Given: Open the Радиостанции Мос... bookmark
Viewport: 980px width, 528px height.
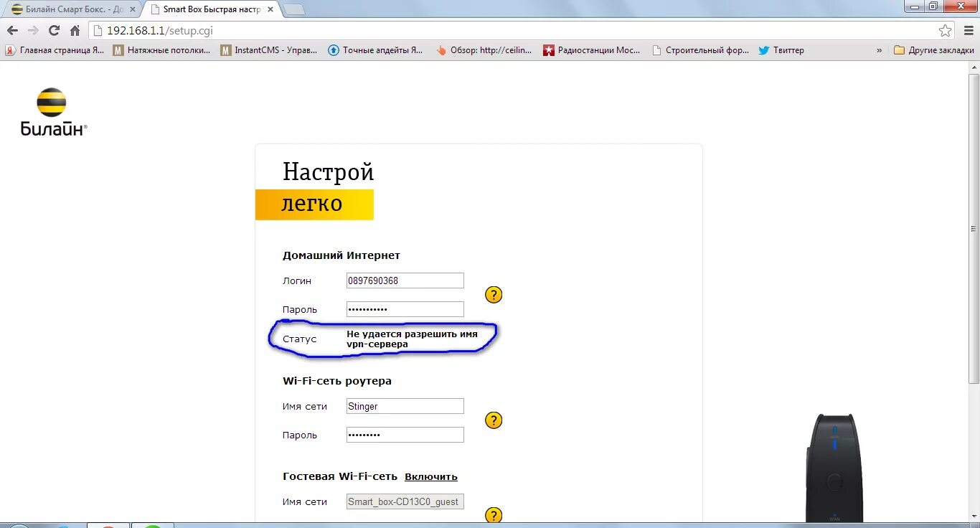Looking at the screenshot, I should pos(592,50).
